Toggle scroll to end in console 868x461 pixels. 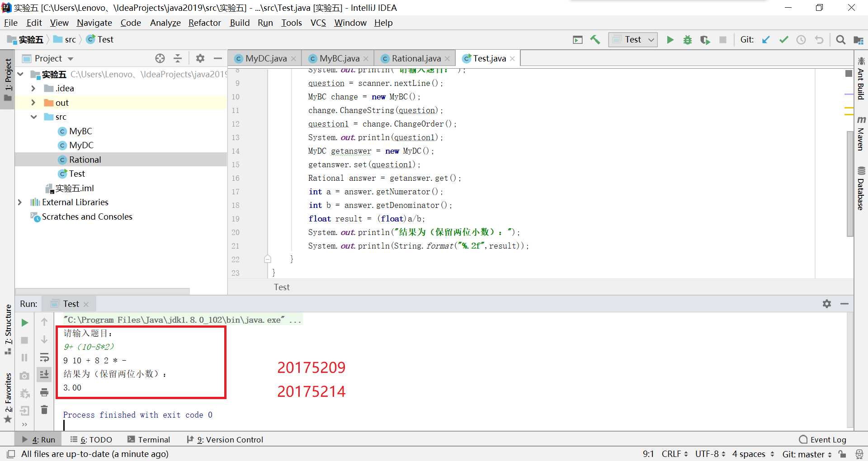[x=44, y=374]
